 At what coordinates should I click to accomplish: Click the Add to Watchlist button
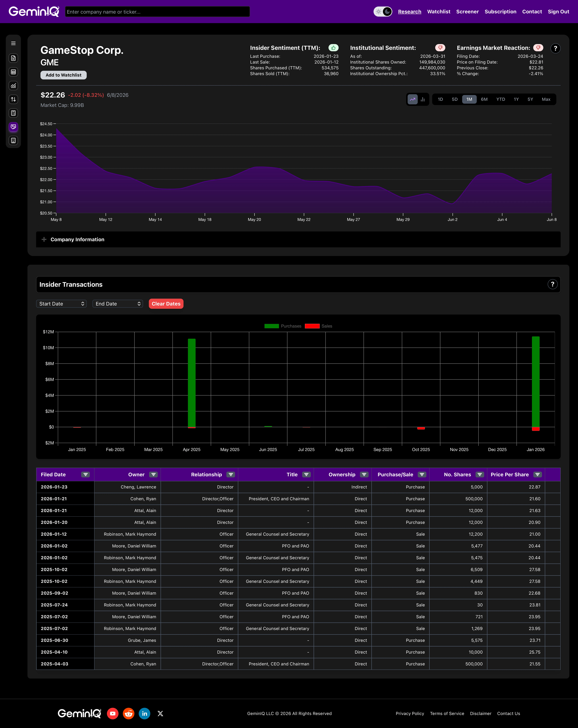tap(63, 75)
